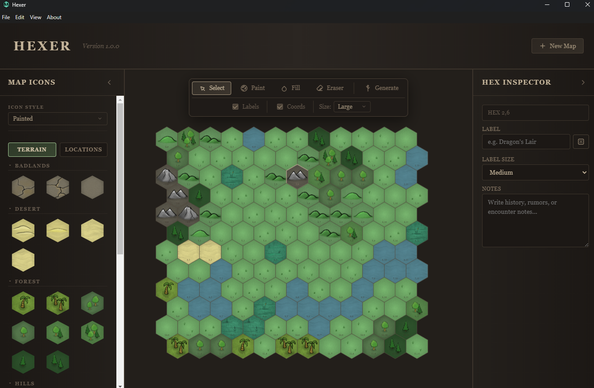Pick the cracked badlands terrain icon
The width and height of the screenshot is (594, 388).
coord(23,187)
